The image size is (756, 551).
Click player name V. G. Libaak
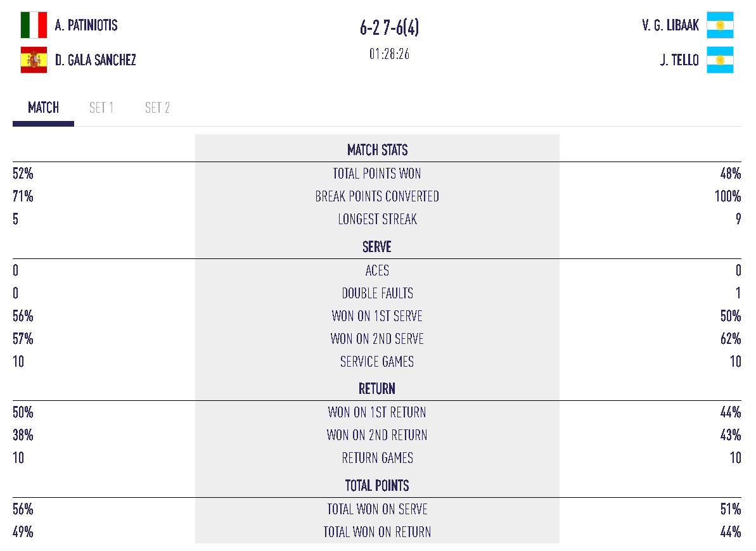[670, 25]
